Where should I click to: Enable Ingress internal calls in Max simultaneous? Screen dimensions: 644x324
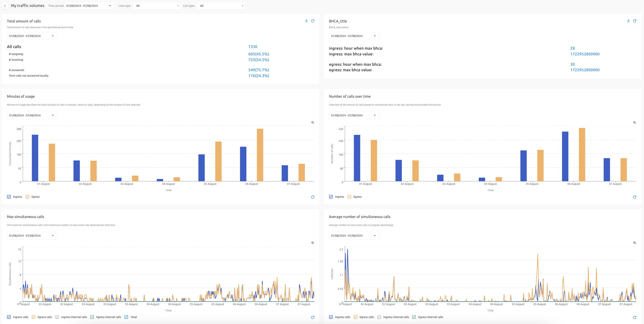tap(57, 317)
